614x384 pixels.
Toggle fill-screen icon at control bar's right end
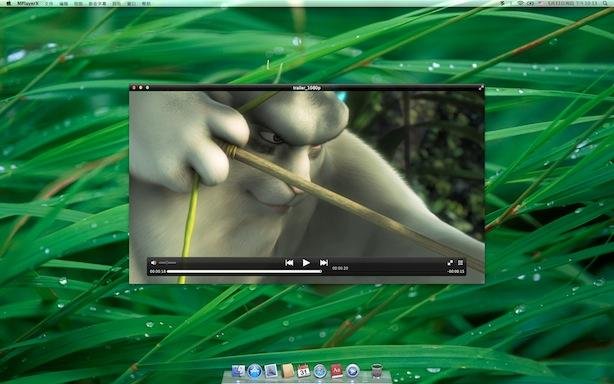tap(460, 263)
